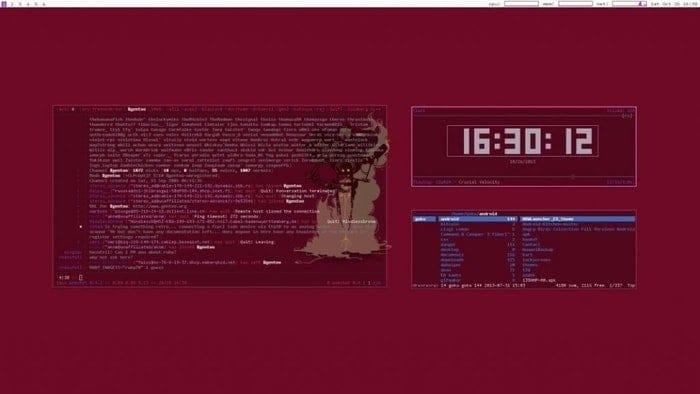Screen dimensions: 700x394
Task: Click the playback progress marker in music player
Action: coord(573,177)
